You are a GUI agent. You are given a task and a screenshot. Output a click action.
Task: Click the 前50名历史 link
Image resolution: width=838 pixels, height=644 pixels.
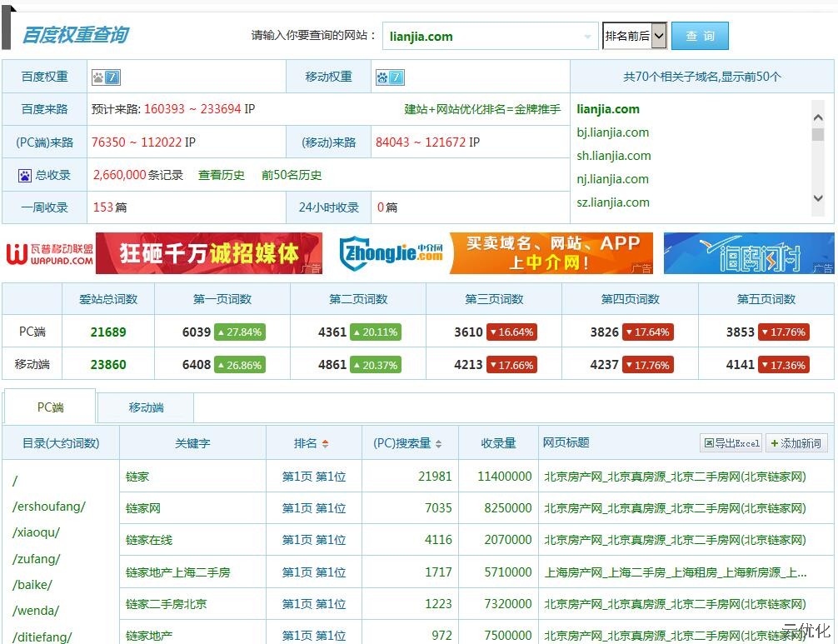[x=292, y=175]
